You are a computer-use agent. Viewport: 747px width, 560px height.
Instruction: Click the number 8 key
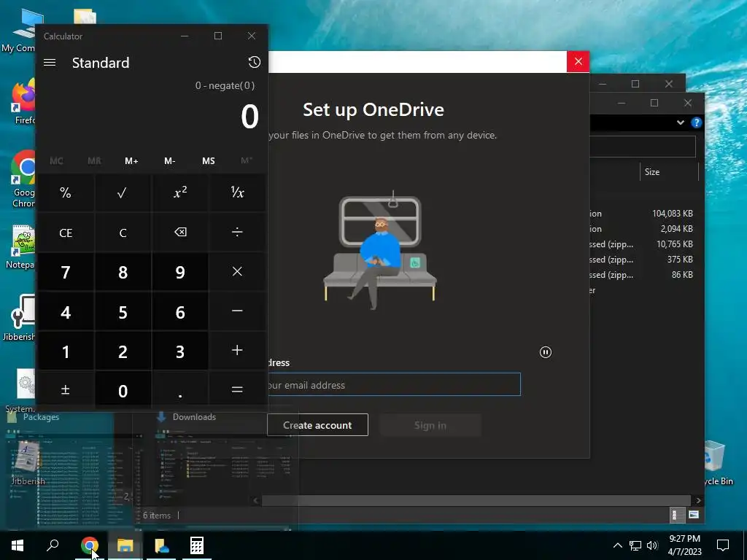pyautogui.click(x=123, y=272)
